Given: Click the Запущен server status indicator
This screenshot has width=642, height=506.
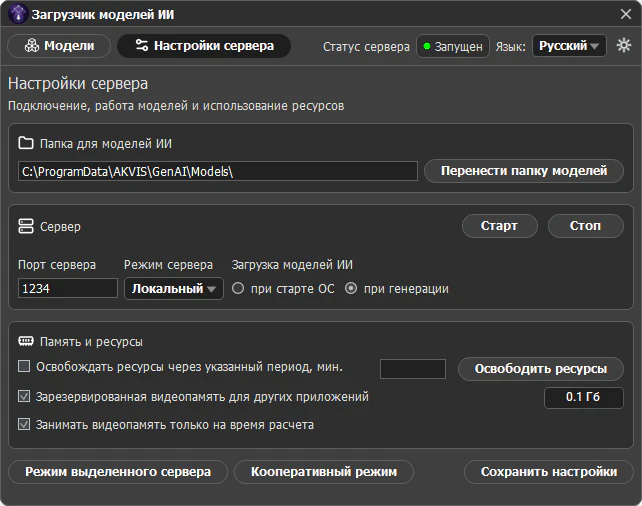Looking at the screenshot, I should click(x=453, y=46).
